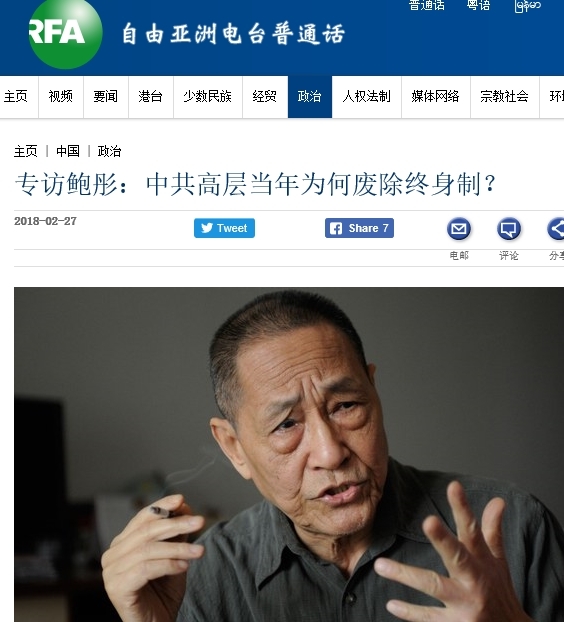This screenshot has height=622, width=564.
Task: Open the 港台 section tab
Action: point(151,96)
